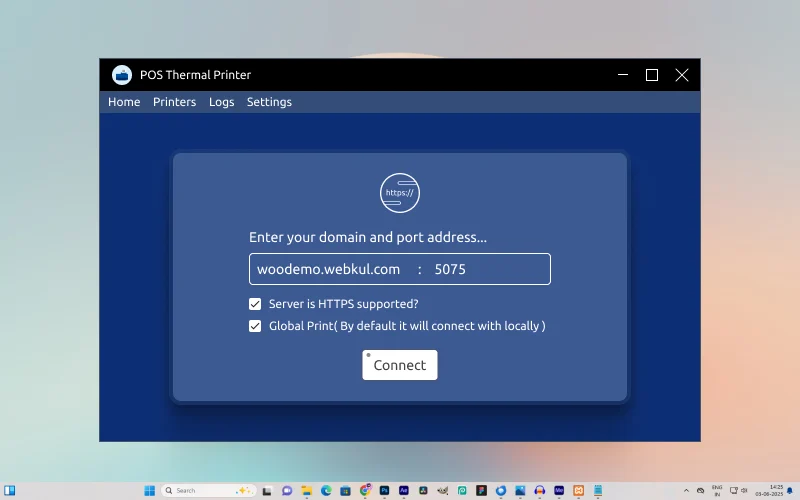800x500 pixels.
Task: Open the network tray icon
Action: pyautogui.click(x=734, y=491)
